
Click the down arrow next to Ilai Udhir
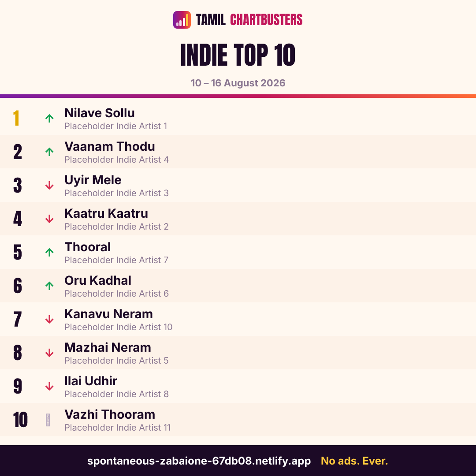(49, 386)
